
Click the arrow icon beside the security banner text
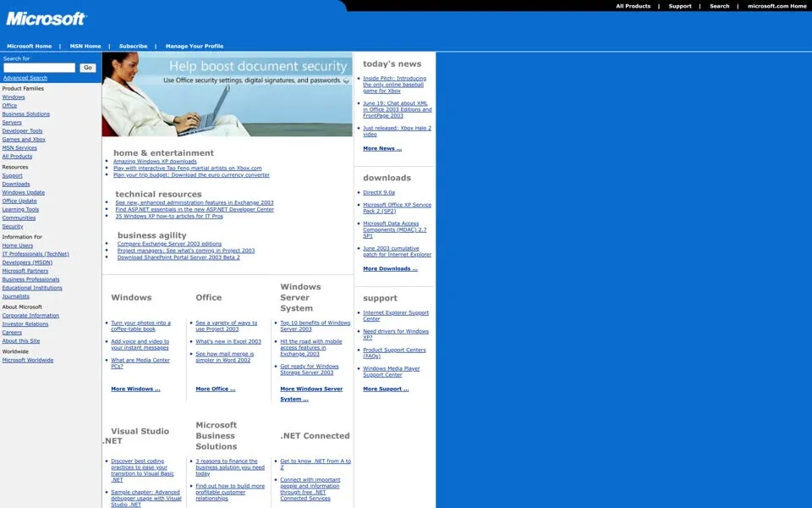click(346, 80)
